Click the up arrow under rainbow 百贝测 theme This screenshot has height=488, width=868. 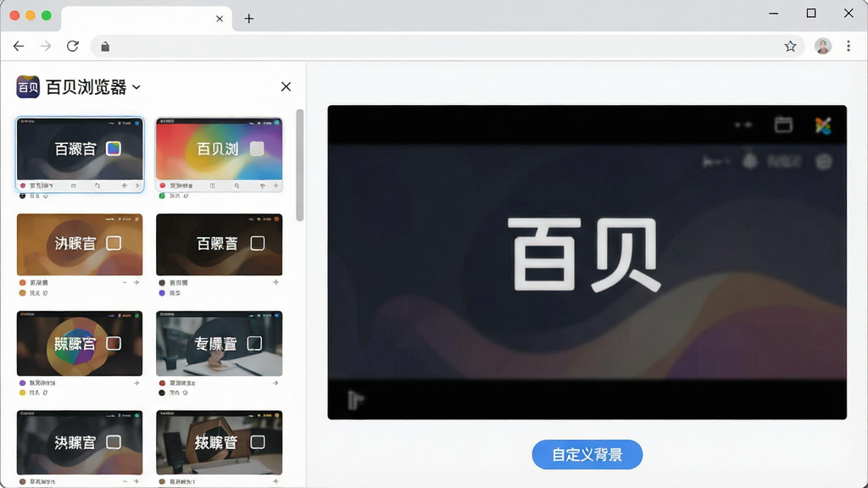[x=263, y=186]
